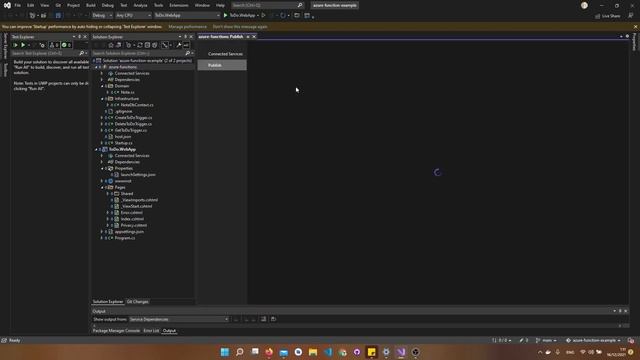Select GetToDoTrigger.cs file
Viewport: 640px width, 360px height.
[x=131, y=130]
